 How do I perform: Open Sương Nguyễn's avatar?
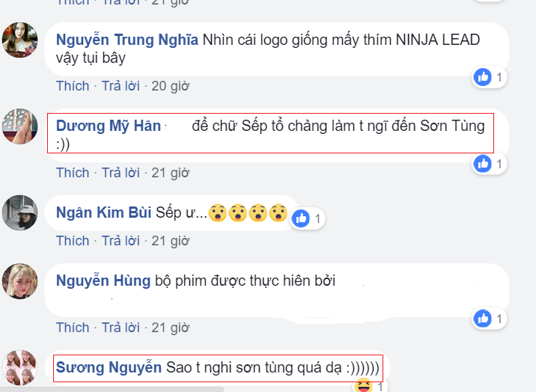pos(20,367)
